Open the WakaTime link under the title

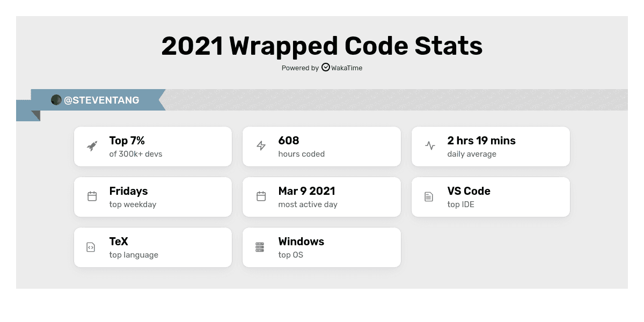pyautogui.click(x=347, y=68)
